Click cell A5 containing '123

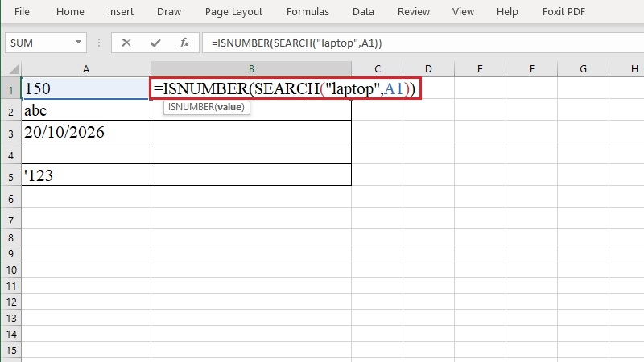click(x=86, y=175)
